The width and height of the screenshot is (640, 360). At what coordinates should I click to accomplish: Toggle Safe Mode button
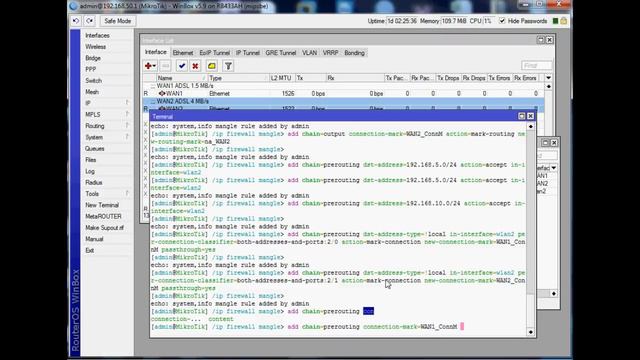tap(118, 21)
